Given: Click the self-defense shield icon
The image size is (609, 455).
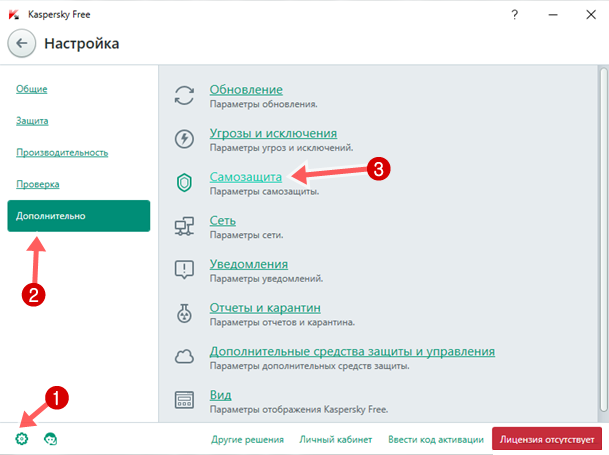Looking at the screenshot, I should pos(184,183).
